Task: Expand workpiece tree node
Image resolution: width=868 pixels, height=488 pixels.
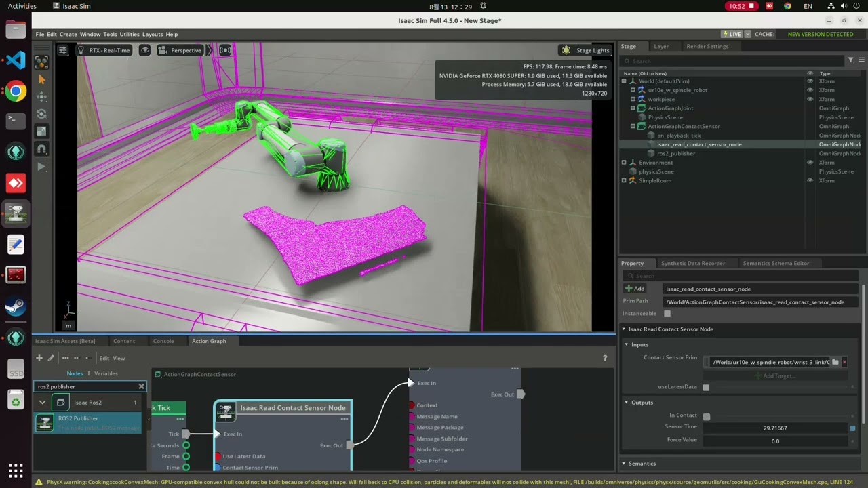Action: (x=633, y=99)
